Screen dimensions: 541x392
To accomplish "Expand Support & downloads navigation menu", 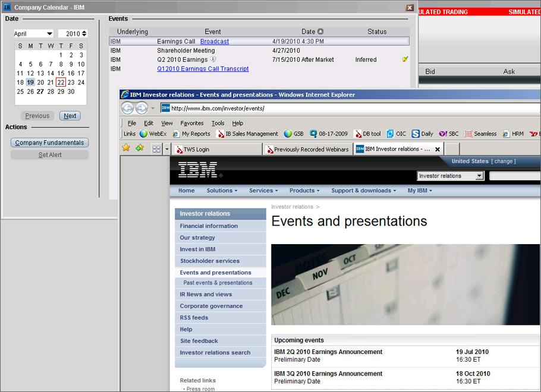I will (364, 190).
